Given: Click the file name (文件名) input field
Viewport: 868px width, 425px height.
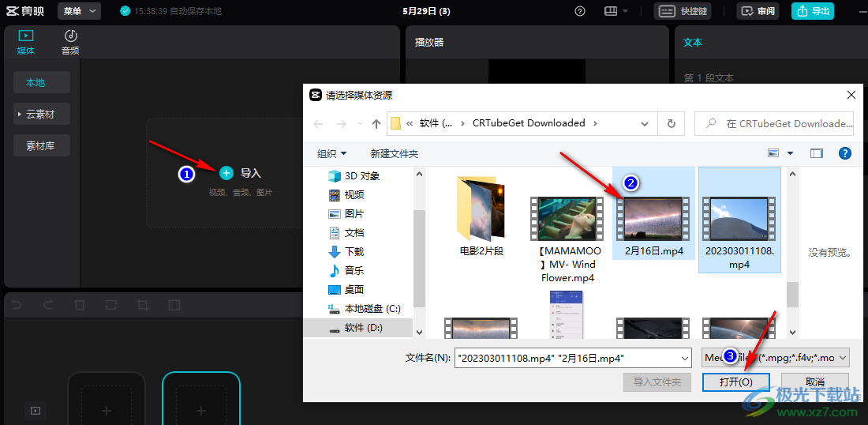Looking at the screenshot, I should [x=567, y=358].
